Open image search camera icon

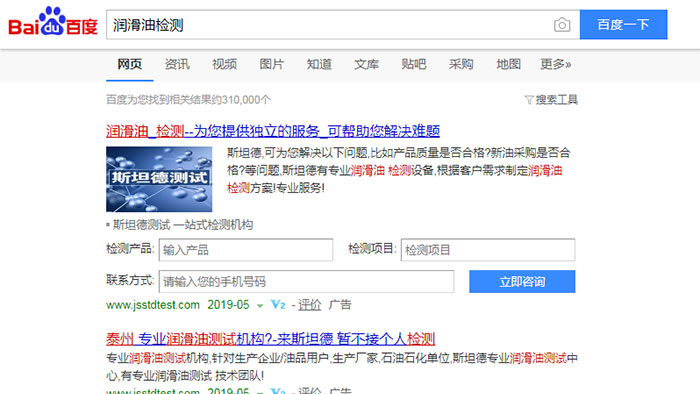(562, 25)
